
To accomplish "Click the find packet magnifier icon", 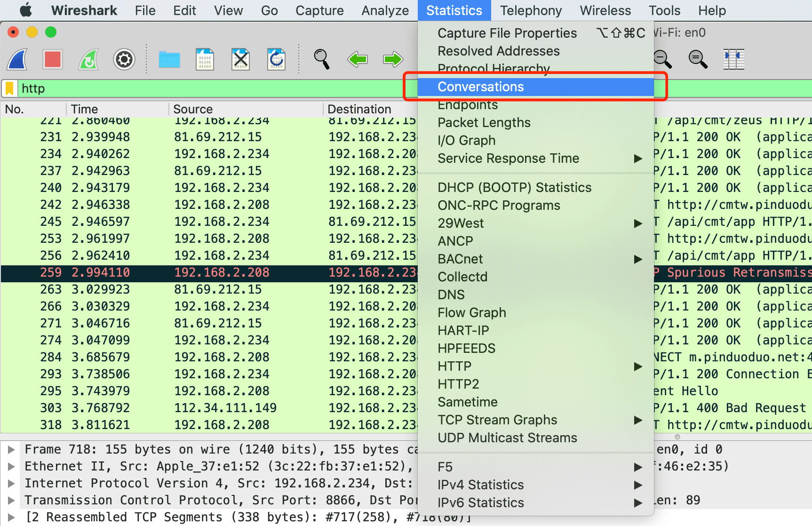I will 322,60.
